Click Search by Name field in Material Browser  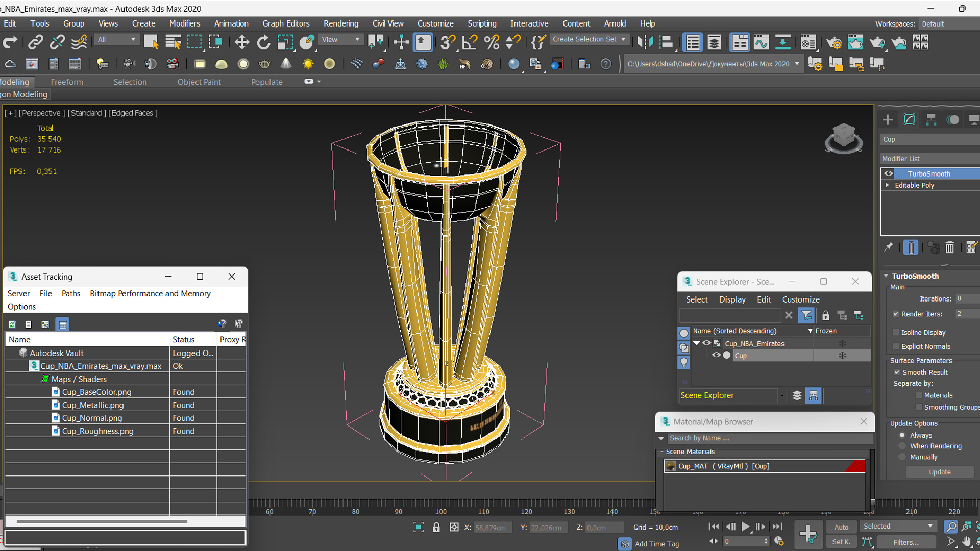coord(771,438)
